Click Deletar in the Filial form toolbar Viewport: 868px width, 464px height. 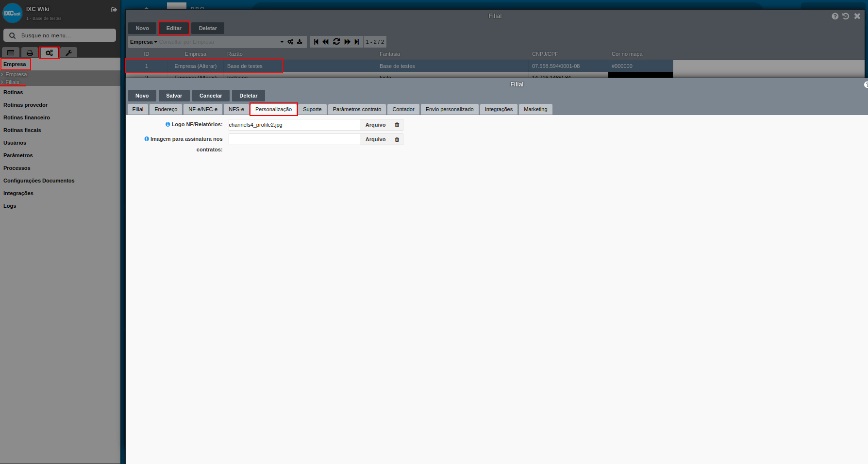[x=249, y=96]
